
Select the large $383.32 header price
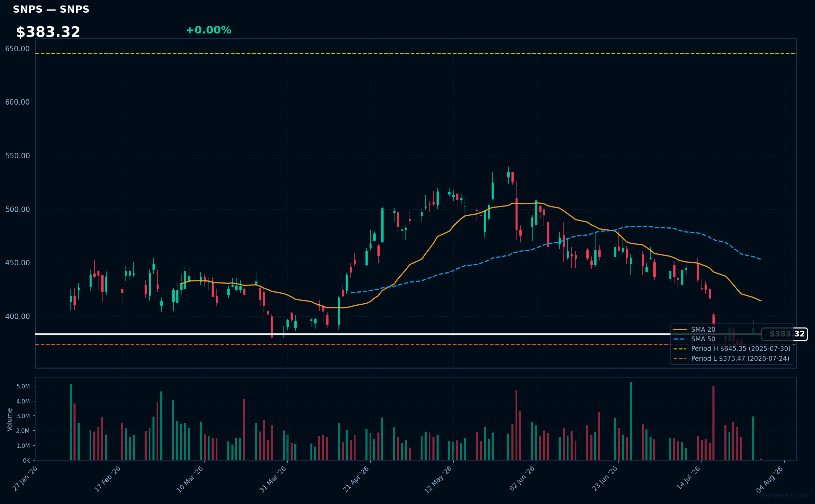pyautogui.click(x=48, y=32)
